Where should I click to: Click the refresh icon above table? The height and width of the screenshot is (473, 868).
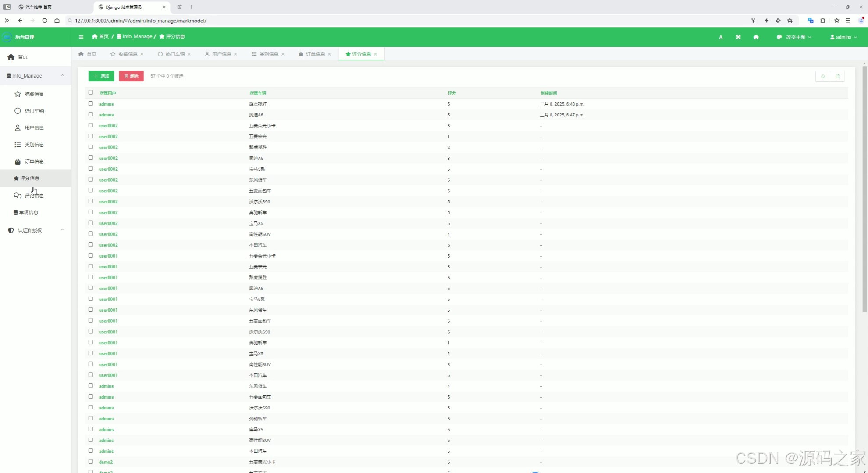coord(823,76)
